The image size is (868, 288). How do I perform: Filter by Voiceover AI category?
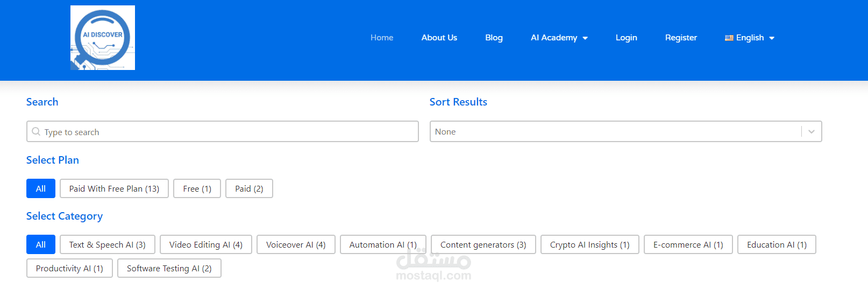296,244
